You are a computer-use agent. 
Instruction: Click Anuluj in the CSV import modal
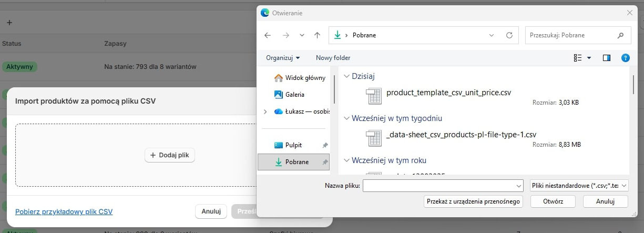(211, 211)
